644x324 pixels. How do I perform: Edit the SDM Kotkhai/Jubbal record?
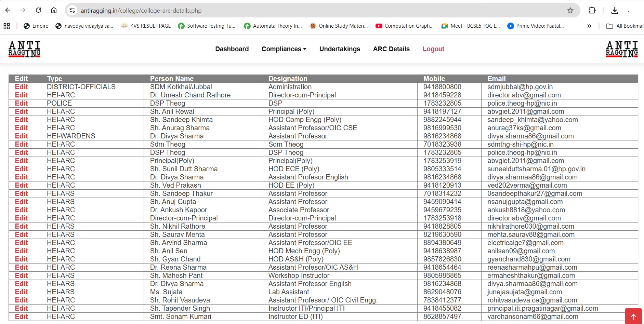(x=21, y=87)
